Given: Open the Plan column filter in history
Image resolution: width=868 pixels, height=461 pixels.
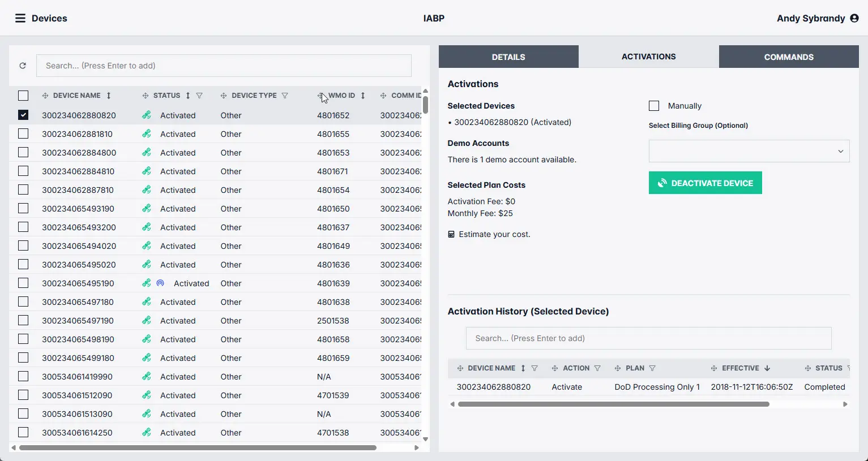Looking at the screenshot, I should point(652,368).
